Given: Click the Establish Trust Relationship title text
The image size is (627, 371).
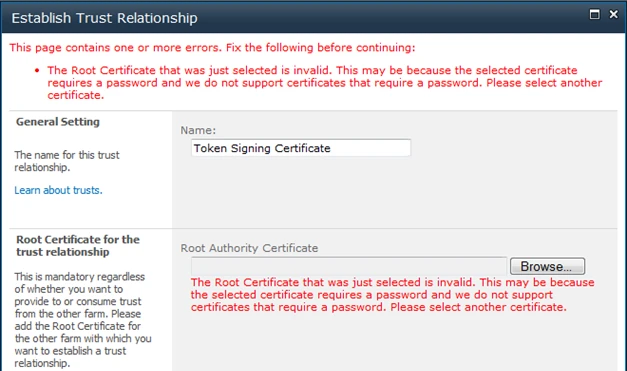Looking at the screenshot, I should pos(104,18).
